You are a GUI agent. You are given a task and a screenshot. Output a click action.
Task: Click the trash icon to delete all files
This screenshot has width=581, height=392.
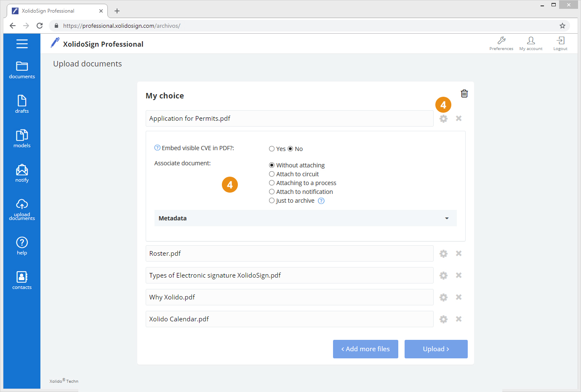(464, 93)
